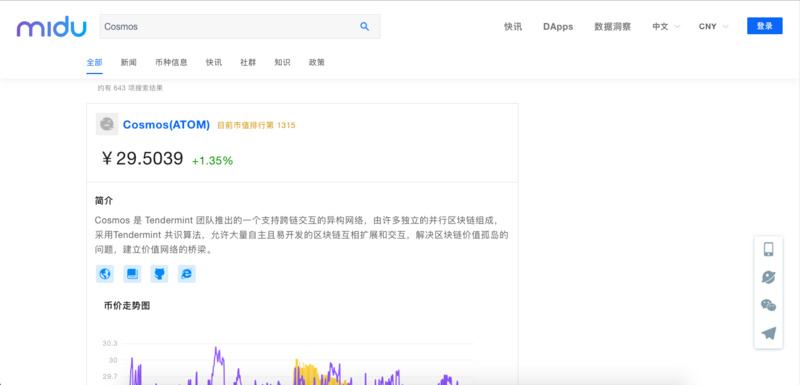Open the Cosmos(ATOM) title link
This screenshot has width=800, height=385.
coord(166,124)
